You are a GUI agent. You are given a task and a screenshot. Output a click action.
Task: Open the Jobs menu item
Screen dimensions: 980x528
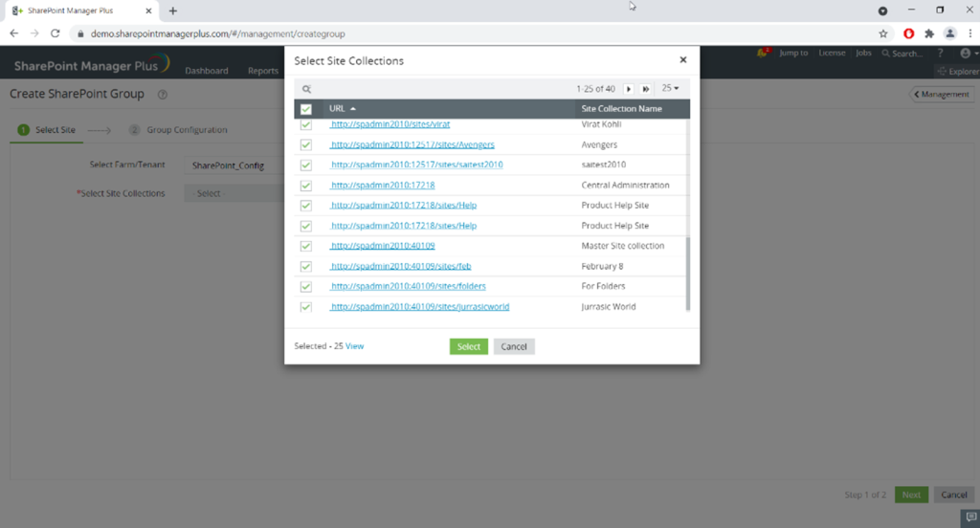[x=864, y=54]
